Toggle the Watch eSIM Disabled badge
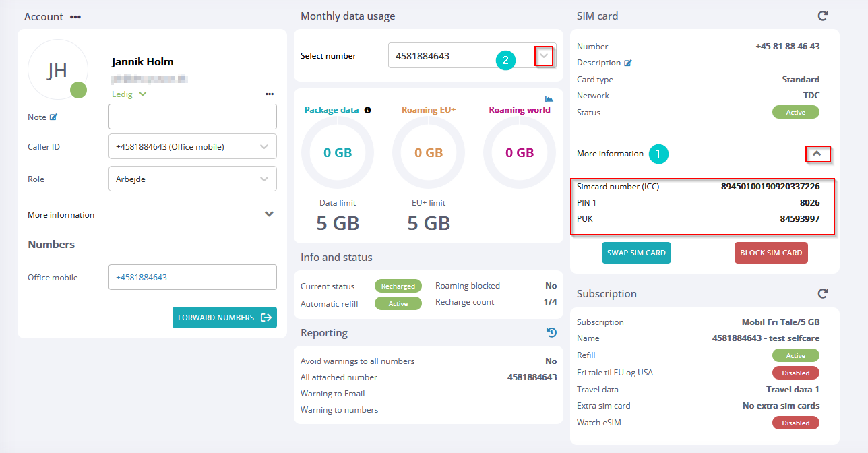The width and height of the screenshot is (868, 453). [796, 423]
